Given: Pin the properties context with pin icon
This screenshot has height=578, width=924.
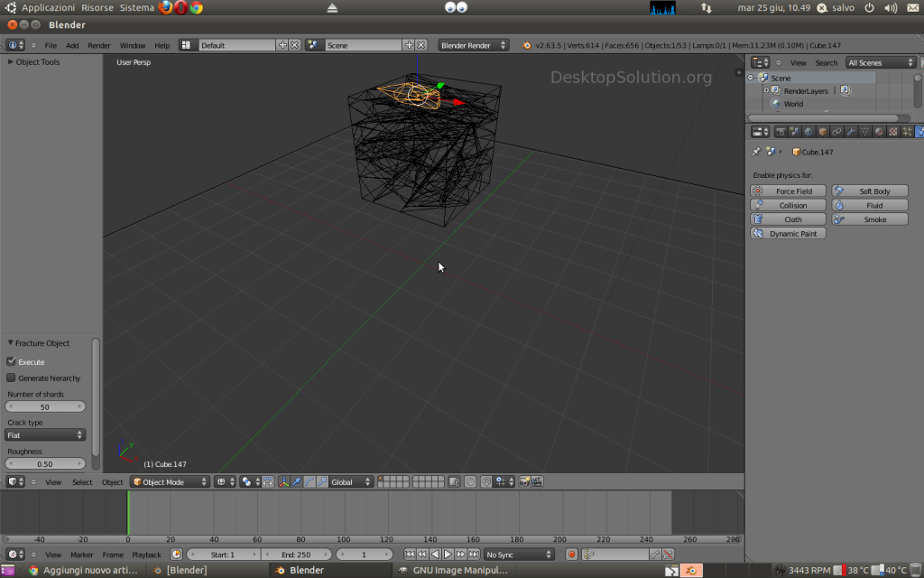Looking at the screenshot, I should 756,152.
